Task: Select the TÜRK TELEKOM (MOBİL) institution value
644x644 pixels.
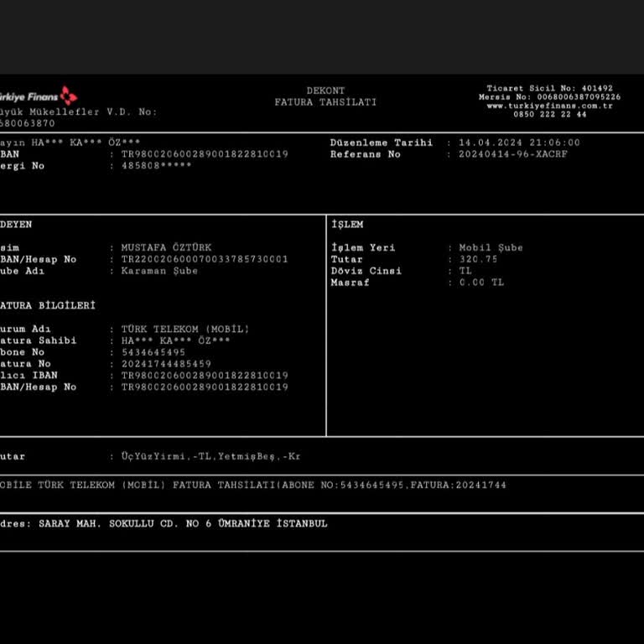Action: coord(185,329)
